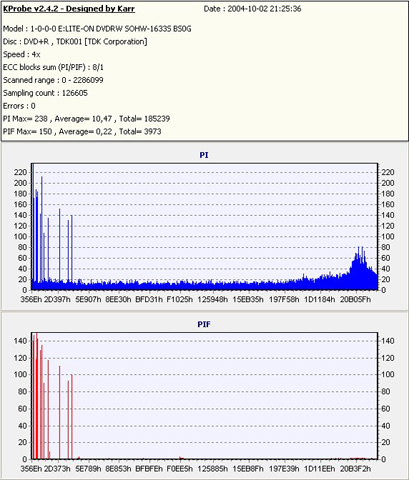Click the PIF chart x-axis label '2D373h'
The height and width of the screenshot is (480, 409).
tap(57, 469)
